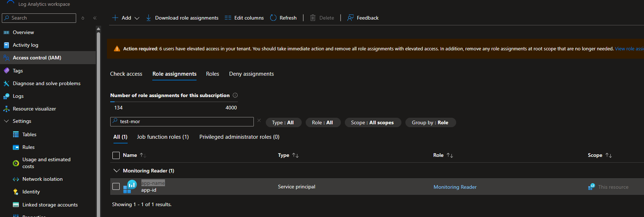Switch to the Check access tab

(126, 74)
